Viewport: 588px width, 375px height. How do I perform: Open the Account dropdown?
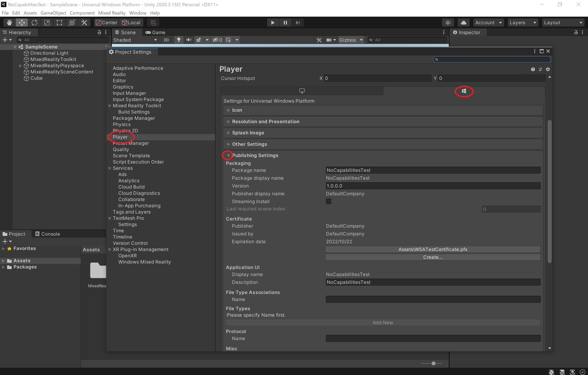(489, 23)
